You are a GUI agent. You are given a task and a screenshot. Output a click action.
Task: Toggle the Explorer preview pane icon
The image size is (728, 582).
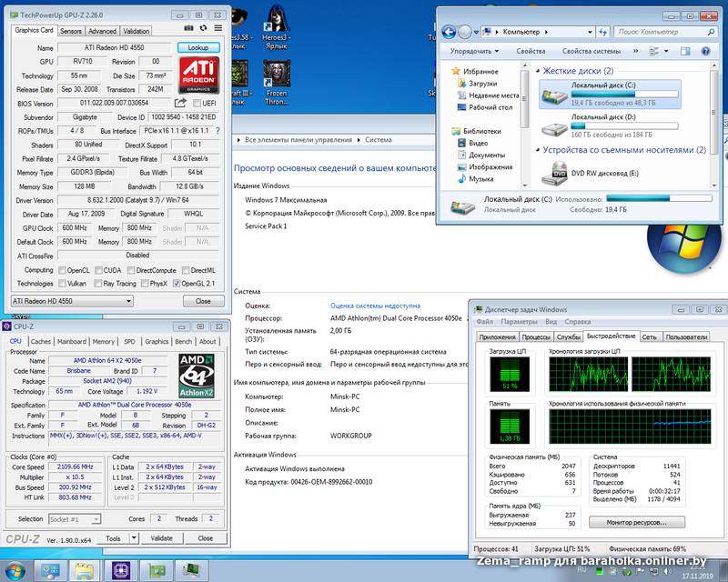685,51
